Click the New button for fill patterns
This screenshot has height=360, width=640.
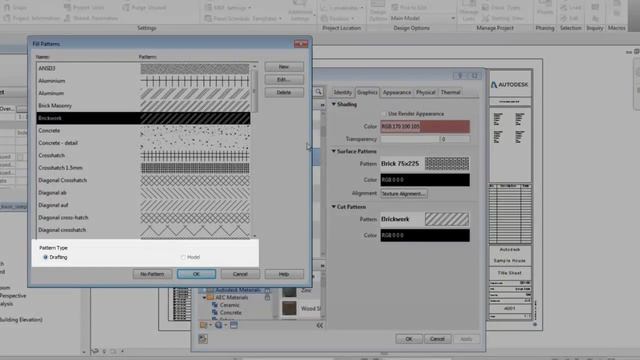tap(284, 67)
